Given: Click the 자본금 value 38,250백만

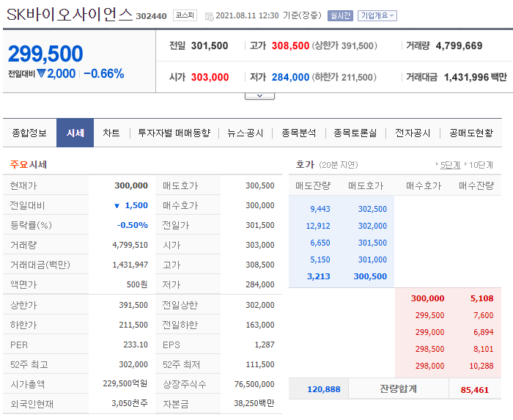Looking at the screenshot, I should tap(254, 404).
